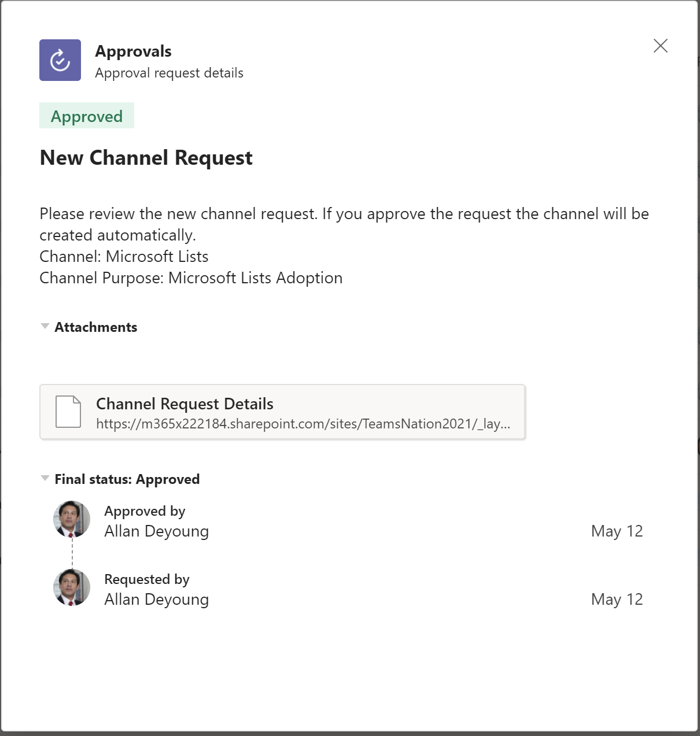The width and height of the screenshot is (700, 736).
Task: Click the requester's profile picture
Action: click(x=72, y=587)
